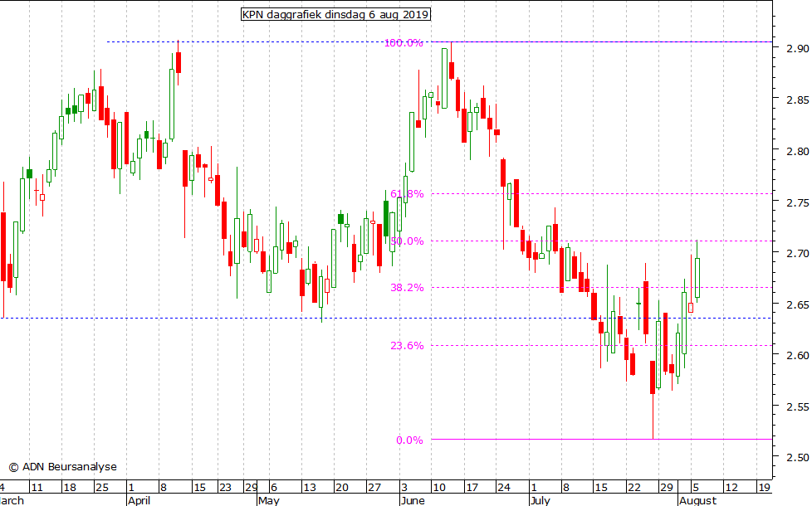Screen dimensions: 812x506
Task: Click the 2.55 price axis value
Action: [x=798, y=406]
